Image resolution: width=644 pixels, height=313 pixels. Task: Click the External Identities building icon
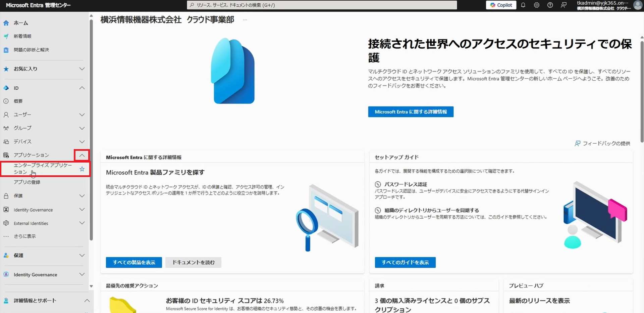pos(6,223)
